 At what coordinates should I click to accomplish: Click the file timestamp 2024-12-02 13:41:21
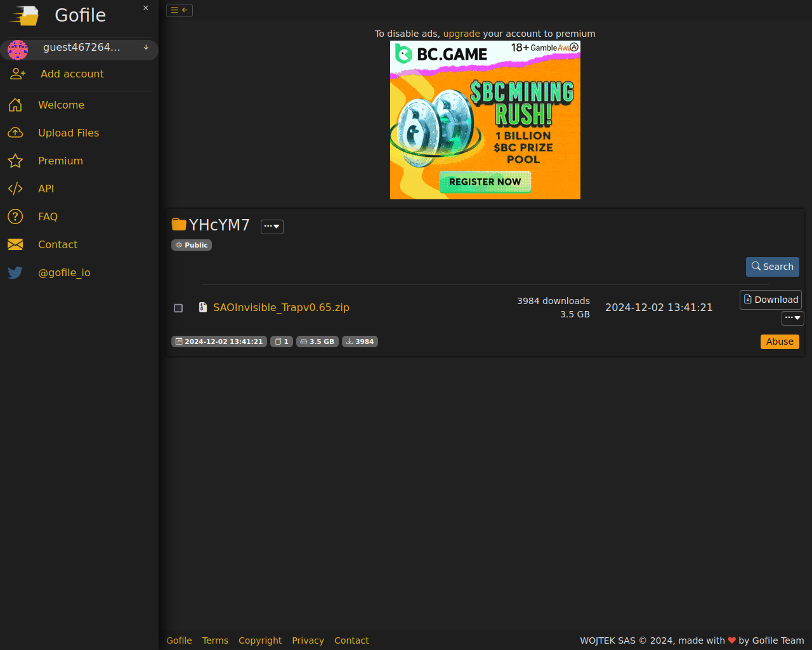click(658, 307)
